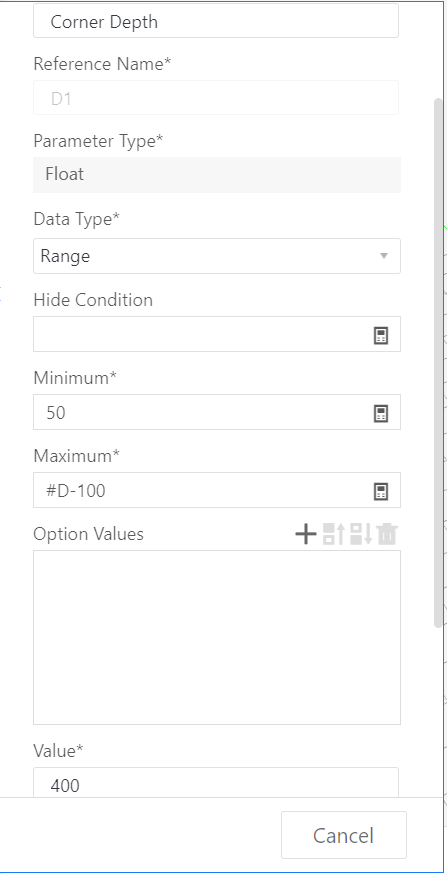Focus the Corner Depth name field
The height and width of the screenshot is (874, 447).
216,21
